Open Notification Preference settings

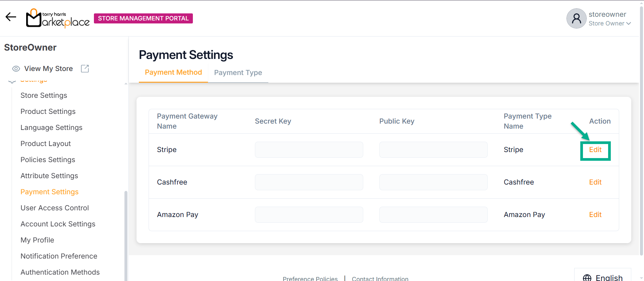[59, 256]
